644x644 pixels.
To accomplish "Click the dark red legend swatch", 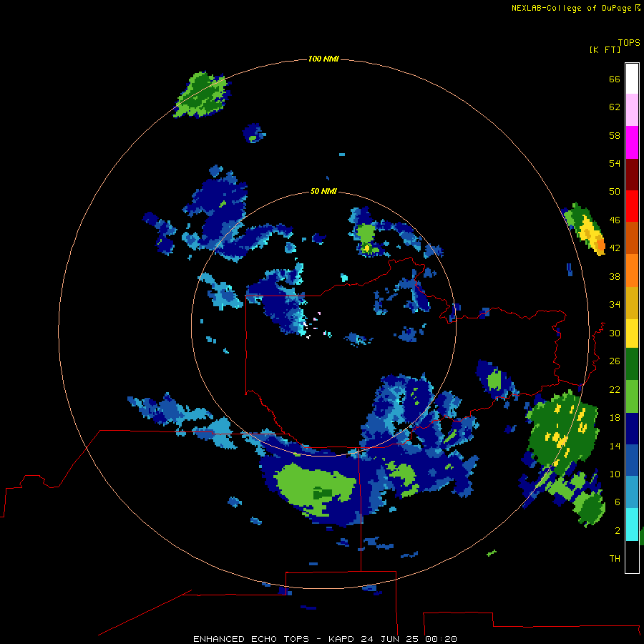I will pos(632,175).
